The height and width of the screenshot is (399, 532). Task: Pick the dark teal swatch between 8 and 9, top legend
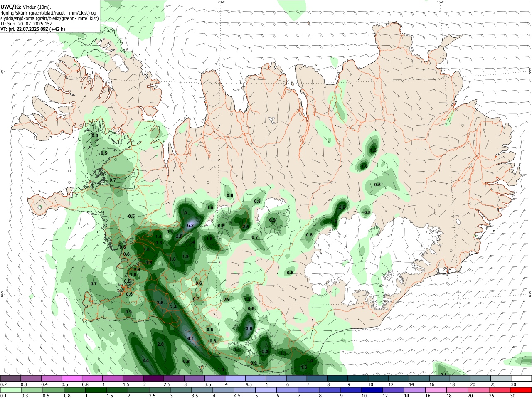click(x=337, y=378)
